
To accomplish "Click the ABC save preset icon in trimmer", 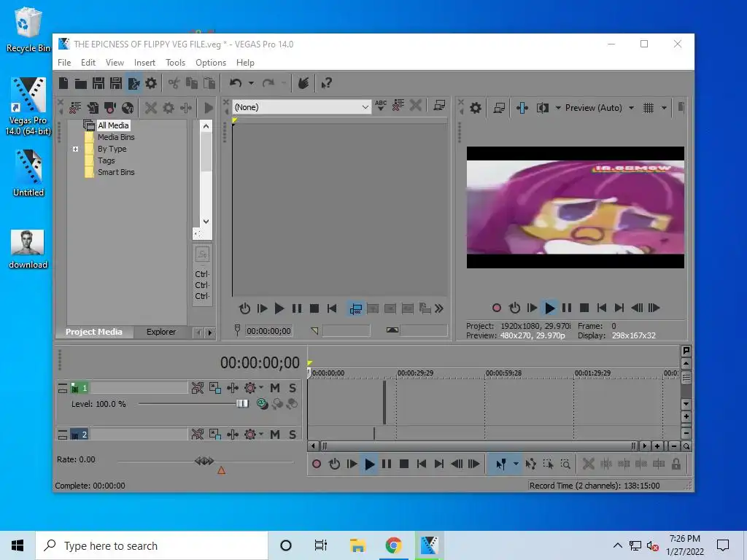I will [381, 106].
